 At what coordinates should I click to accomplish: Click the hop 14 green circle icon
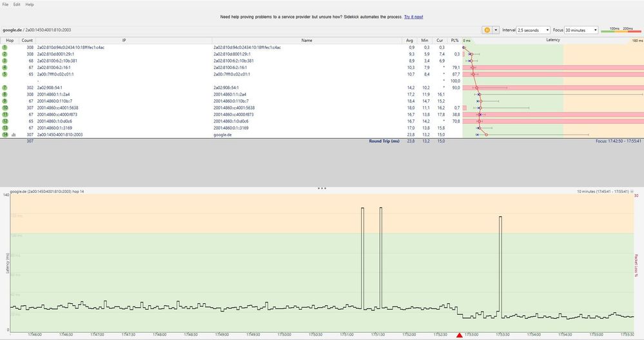[5, 134]
